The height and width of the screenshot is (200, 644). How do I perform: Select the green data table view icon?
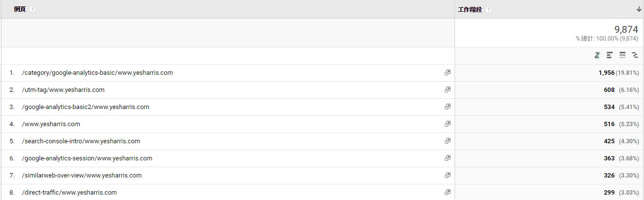tap(597, 55)
